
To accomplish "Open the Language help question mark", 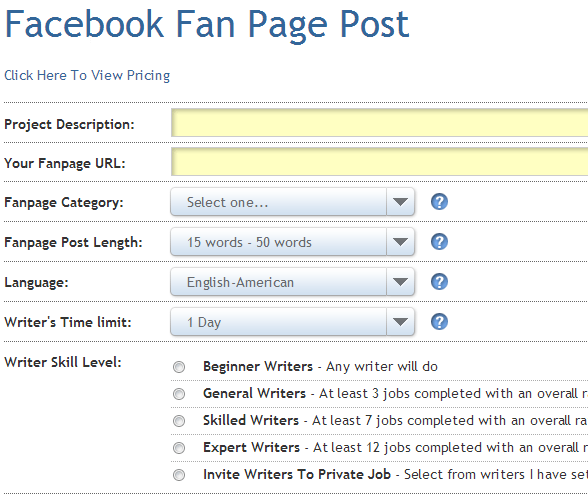I will coord(439,282).
